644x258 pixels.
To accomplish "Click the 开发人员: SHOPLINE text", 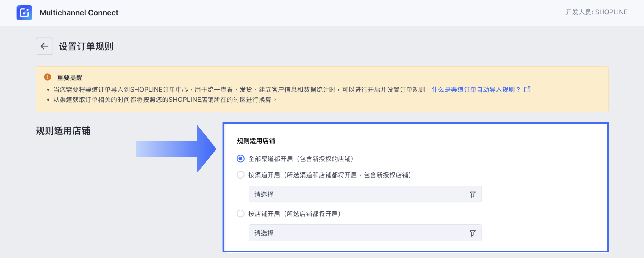I will pyautogui.click(x=596, y=12).
